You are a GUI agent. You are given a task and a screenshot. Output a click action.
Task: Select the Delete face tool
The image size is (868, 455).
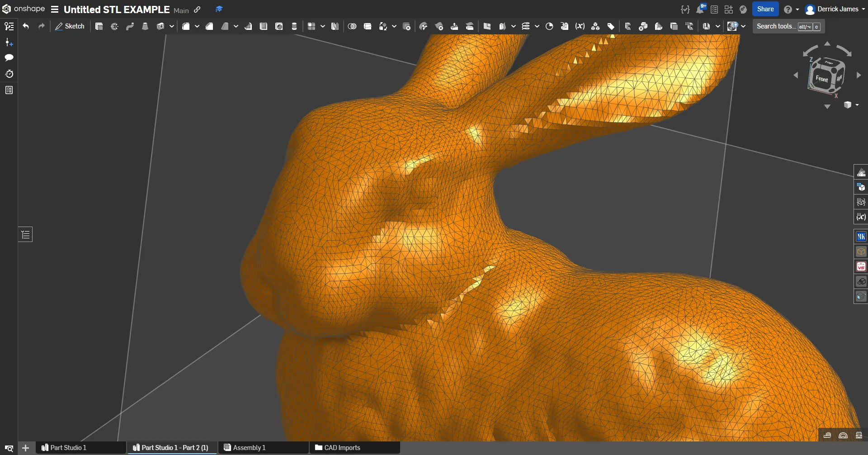(439, 26)
